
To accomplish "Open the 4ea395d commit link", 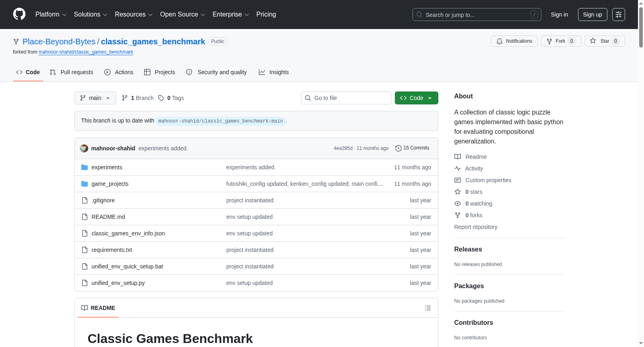I will 343,148.
